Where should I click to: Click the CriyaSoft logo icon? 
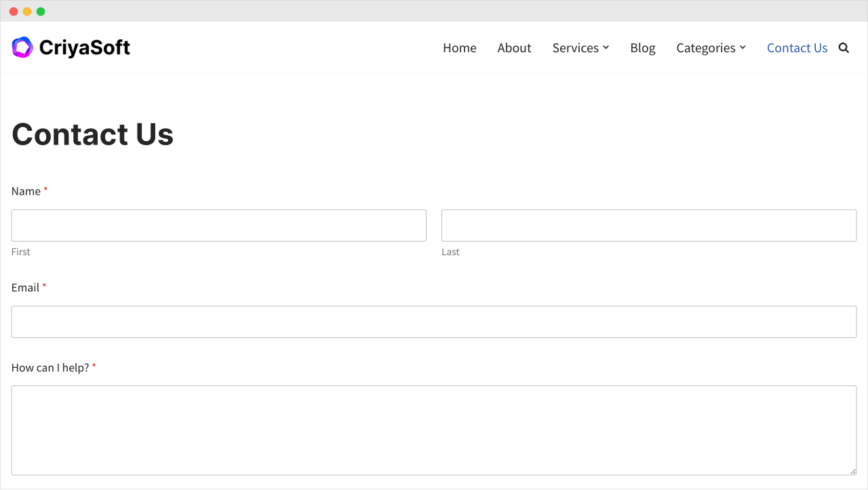[x=22, y=48]
